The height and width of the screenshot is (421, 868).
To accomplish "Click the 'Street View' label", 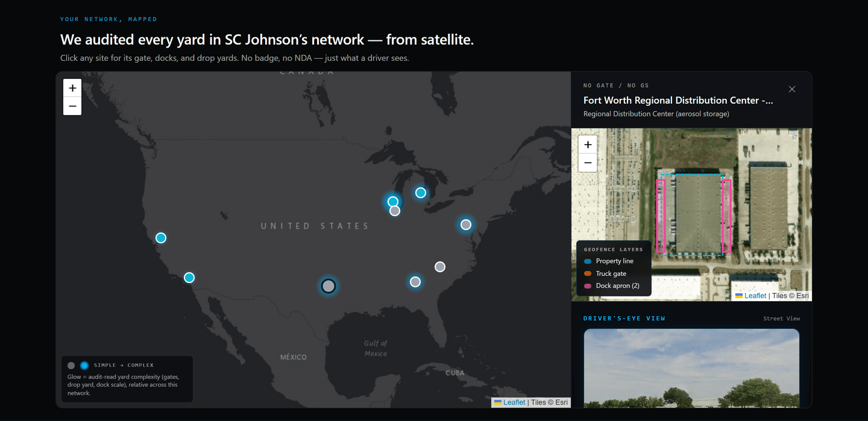I will coord(781,319).
